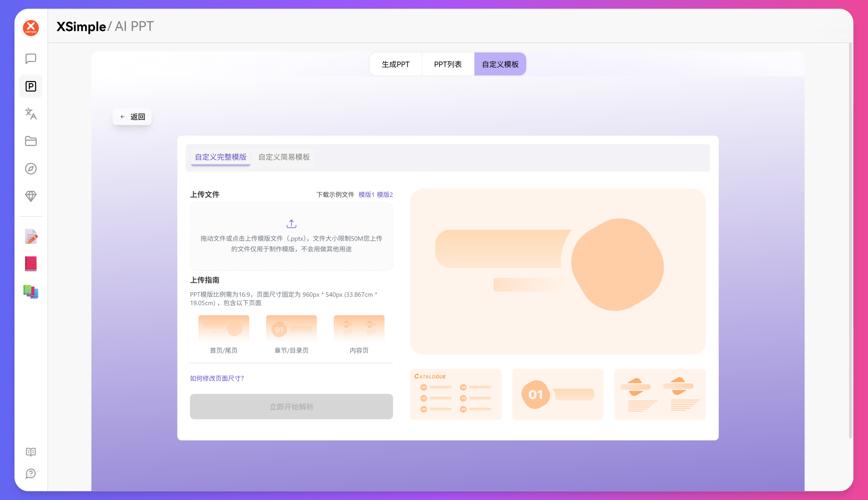Viewport: 868px width, 500px height.
Task: Open the translation tool icon
Action: [x=30, y=114]
